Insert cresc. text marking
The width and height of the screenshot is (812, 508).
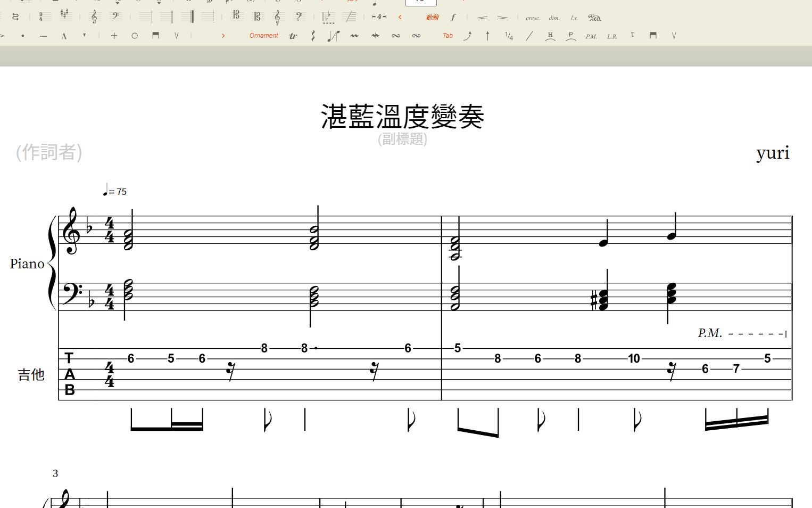533,18
